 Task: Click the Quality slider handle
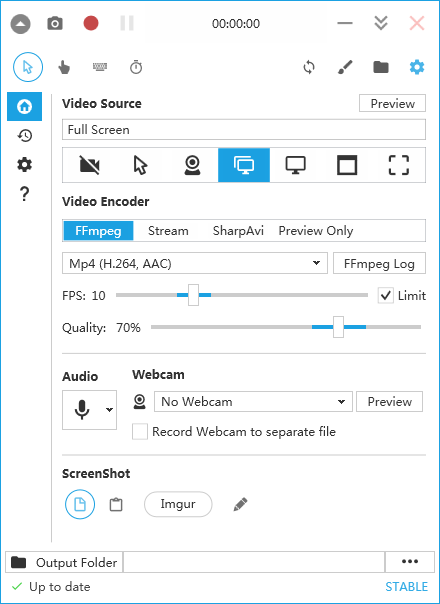(338, 327)
